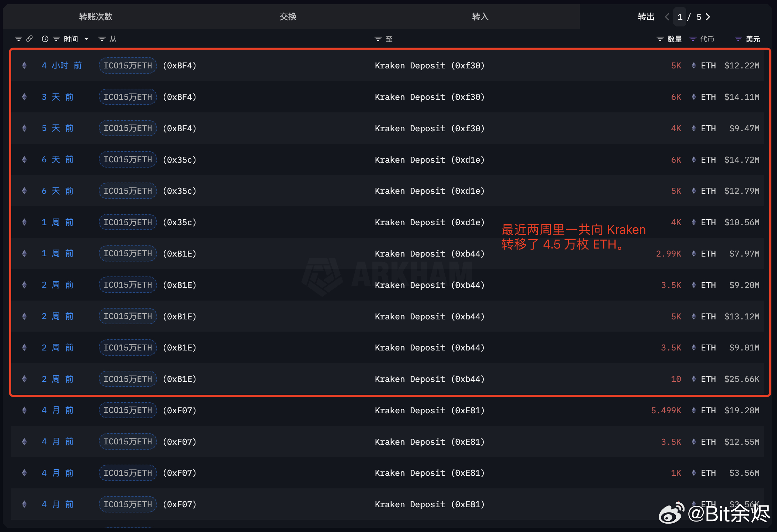Click chain icon in $9.20M row
This screenshot has height=532, width=777.
24,285
